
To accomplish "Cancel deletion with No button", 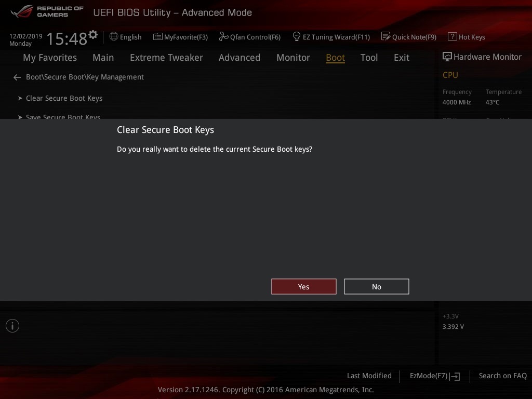I will point(376,287).
